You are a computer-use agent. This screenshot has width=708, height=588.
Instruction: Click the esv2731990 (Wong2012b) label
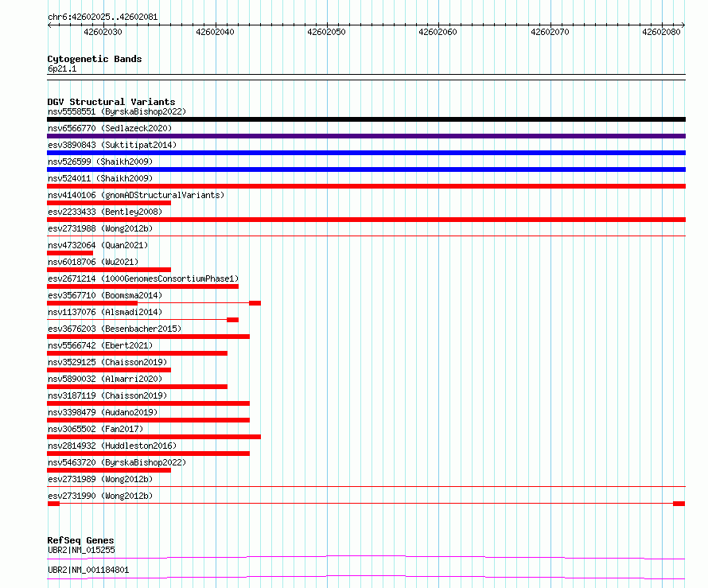click(100, 496)
